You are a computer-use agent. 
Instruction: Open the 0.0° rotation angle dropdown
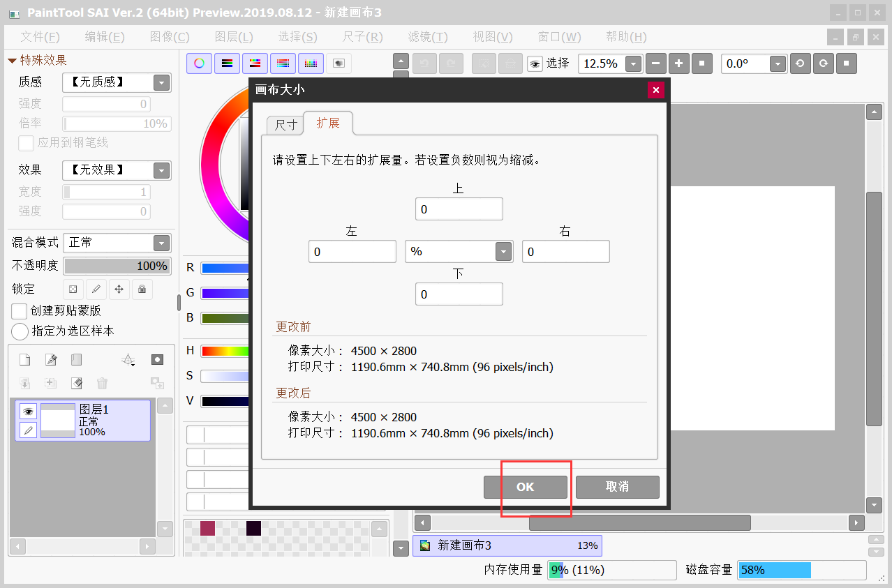tap(778, 63)
